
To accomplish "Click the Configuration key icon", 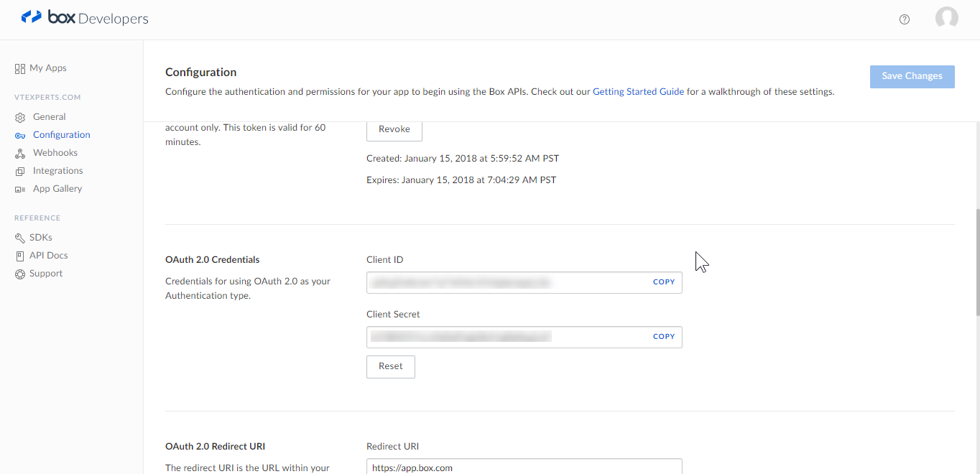I will pyautogui.click(x=20, y=135).
